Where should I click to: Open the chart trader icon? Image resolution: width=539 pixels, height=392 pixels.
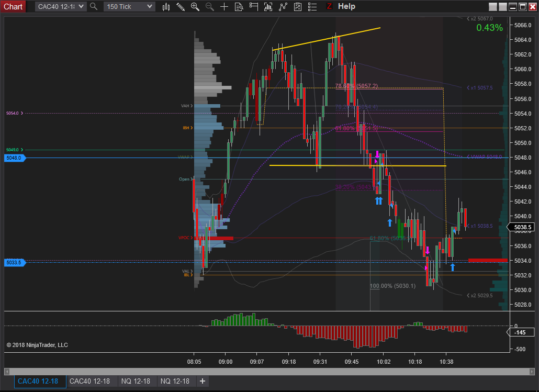[x=254, y=6]
